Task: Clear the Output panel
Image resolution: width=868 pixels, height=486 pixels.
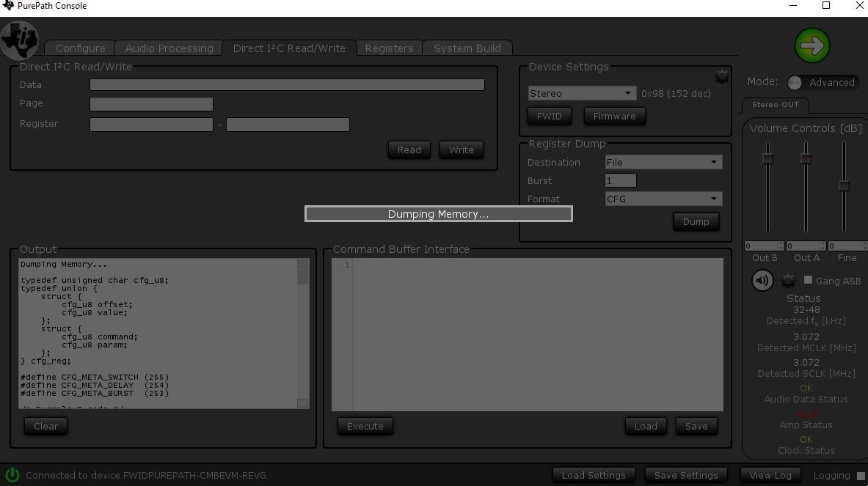Action: tap(45, 427)
